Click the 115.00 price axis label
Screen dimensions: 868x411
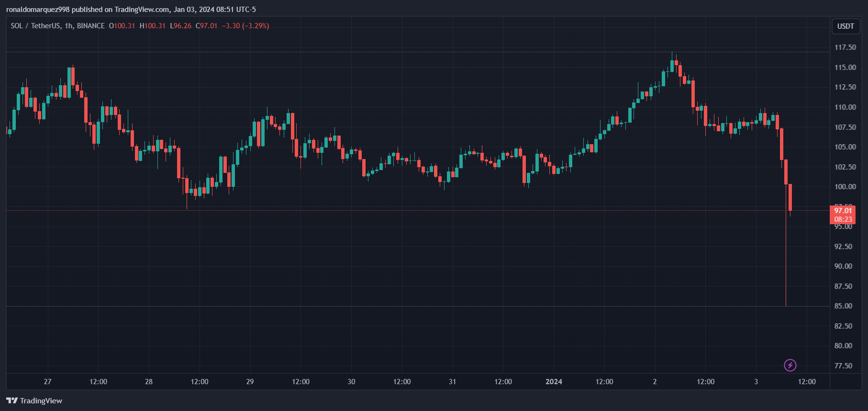click(845, 68)
